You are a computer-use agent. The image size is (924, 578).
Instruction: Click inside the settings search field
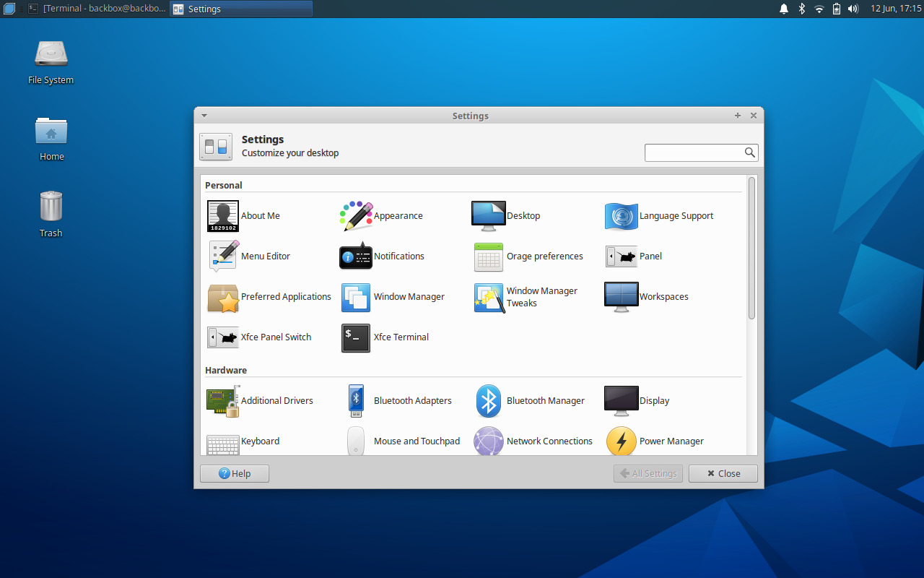coord(693,152)
